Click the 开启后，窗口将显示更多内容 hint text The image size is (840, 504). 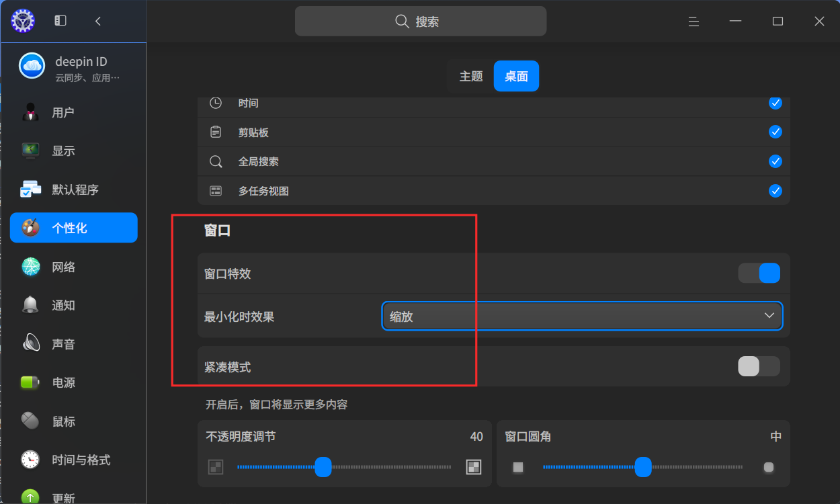[276, 405]
